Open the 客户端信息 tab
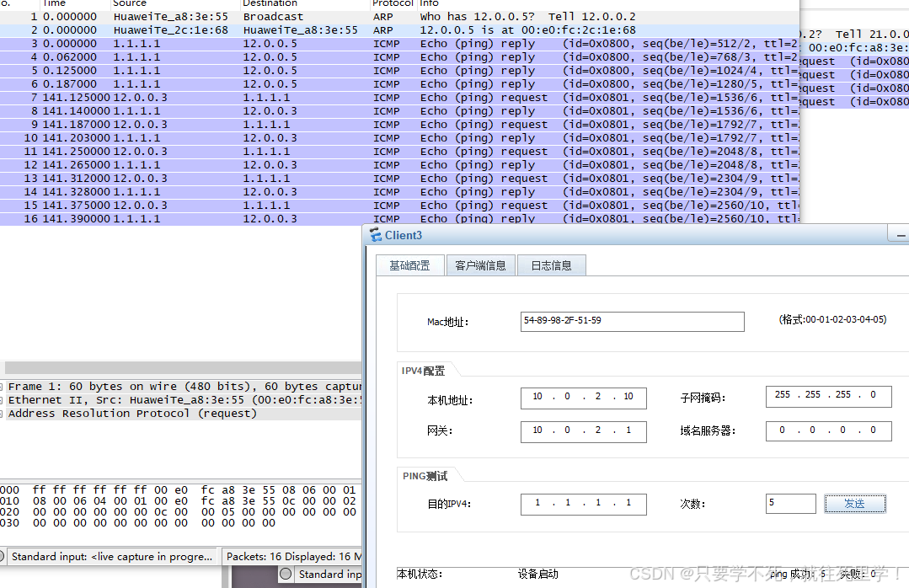 click(x=480, y=265)
